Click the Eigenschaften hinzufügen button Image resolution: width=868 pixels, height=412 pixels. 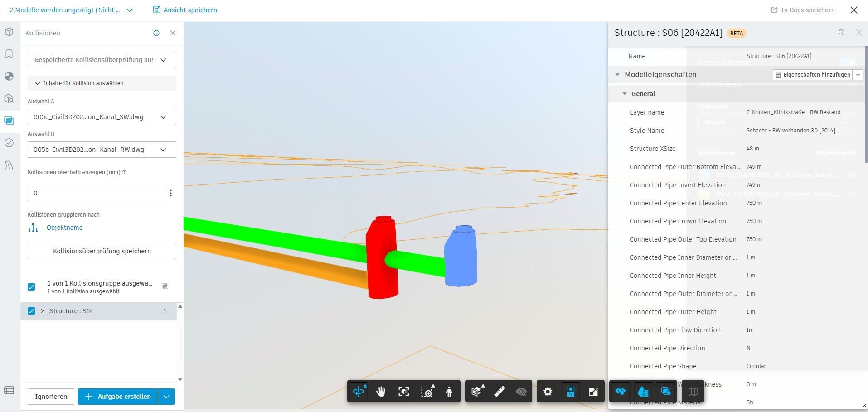(813, 75)
